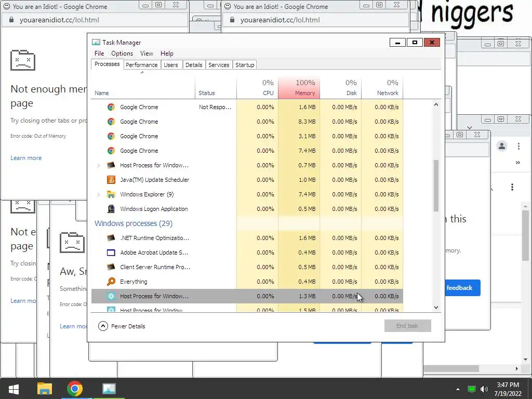Expand Windows Explorer (9) process group

click(98, 194)
